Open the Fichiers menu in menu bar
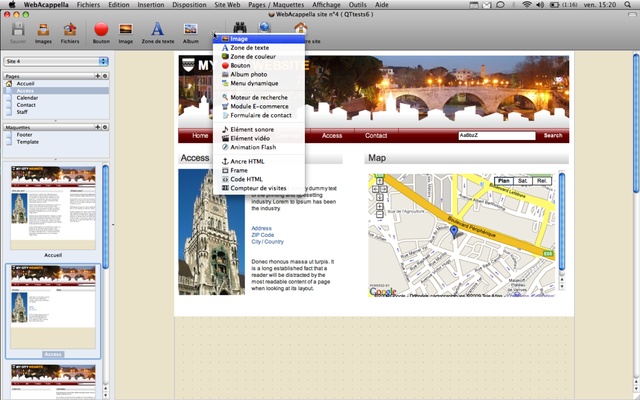 88,5
